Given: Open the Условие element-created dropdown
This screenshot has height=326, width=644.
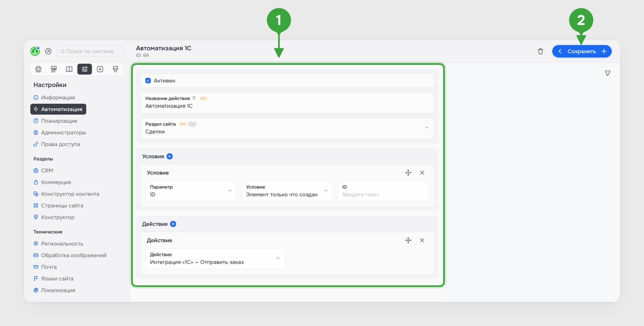Looking at the screenshot, I should coord(287,191).
